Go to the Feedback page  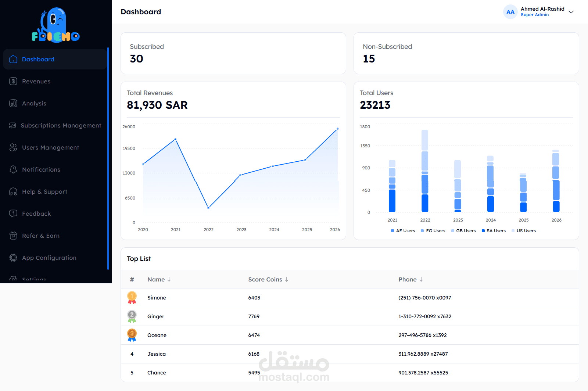tap(55, 214)
